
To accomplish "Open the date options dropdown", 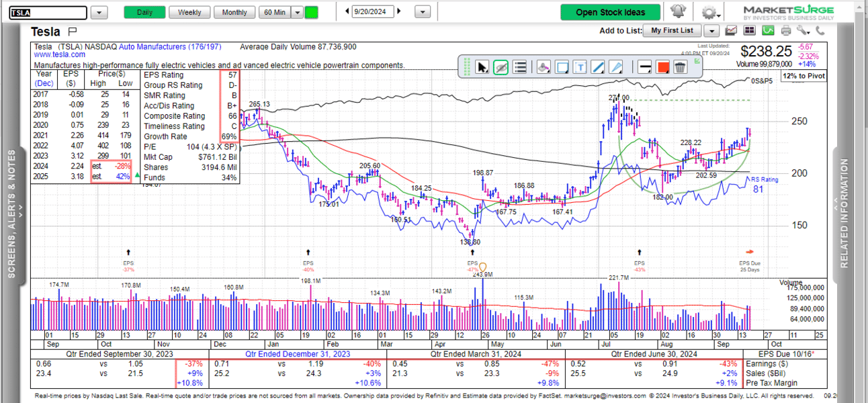I will [423, 12].
